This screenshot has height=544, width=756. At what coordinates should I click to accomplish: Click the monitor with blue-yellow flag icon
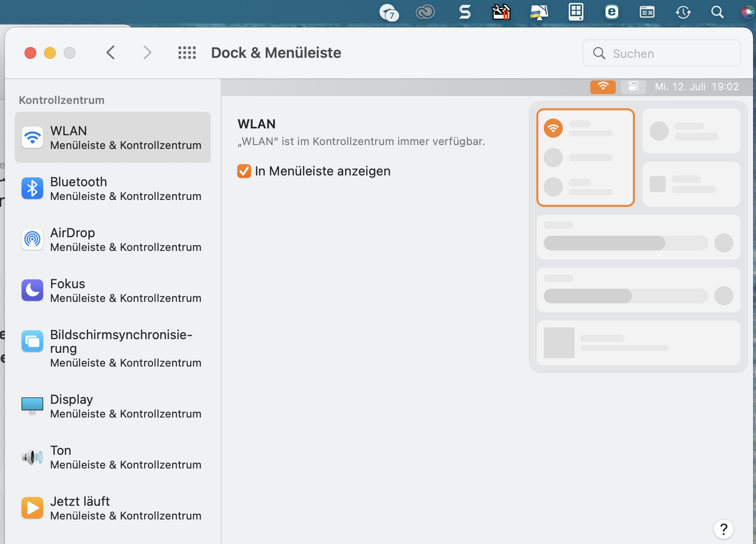539,12
